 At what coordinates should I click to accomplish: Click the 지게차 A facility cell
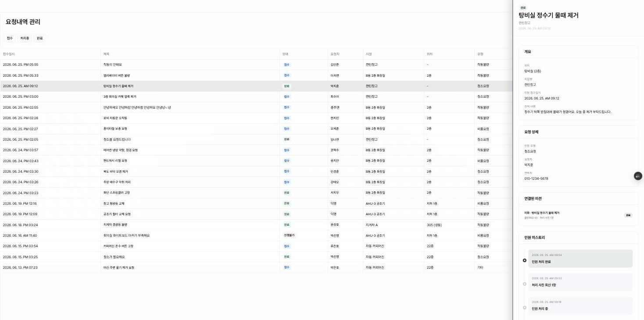click(x=372, y=225)
